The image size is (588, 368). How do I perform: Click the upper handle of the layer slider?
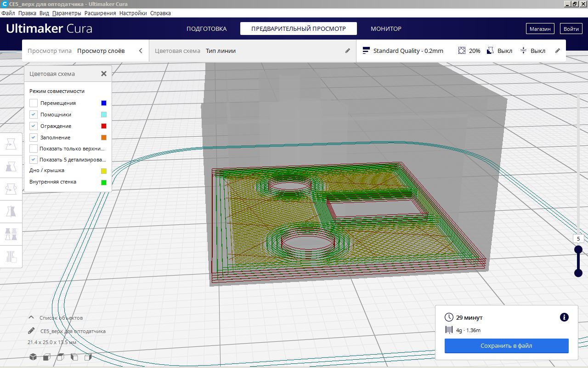(578, 249)
